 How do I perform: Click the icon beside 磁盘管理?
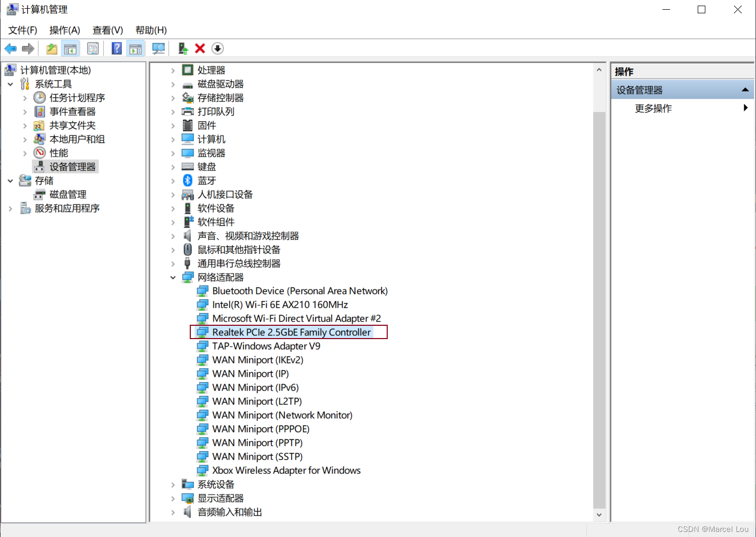coord(40,194)
